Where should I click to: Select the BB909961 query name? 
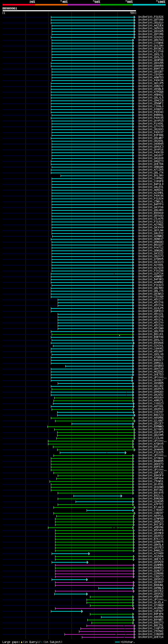point(10,8)
